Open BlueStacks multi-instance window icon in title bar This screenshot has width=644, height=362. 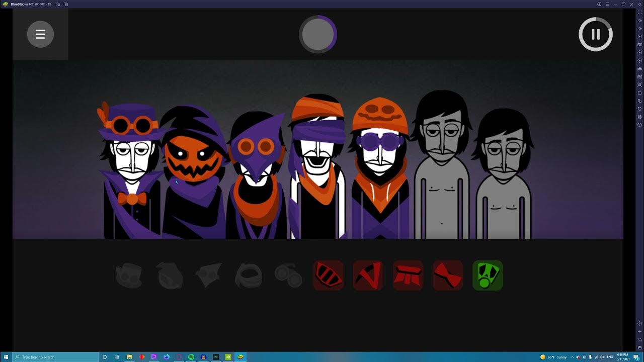(66, 4)
